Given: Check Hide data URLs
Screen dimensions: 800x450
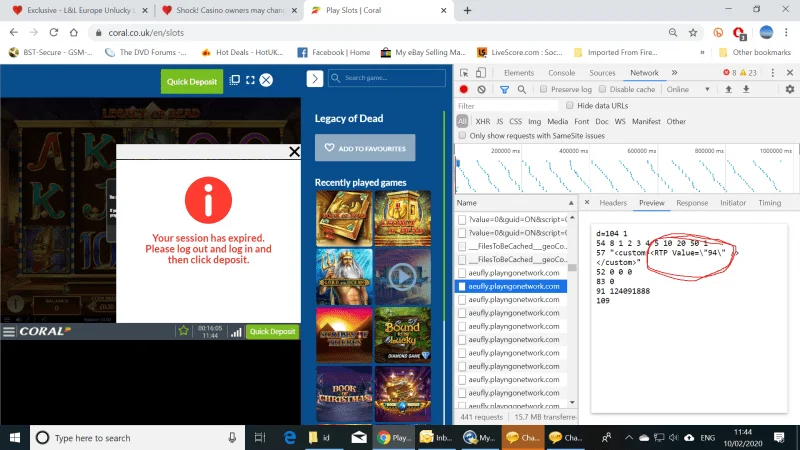Looking at the screenshot, I should click(569, 106).
